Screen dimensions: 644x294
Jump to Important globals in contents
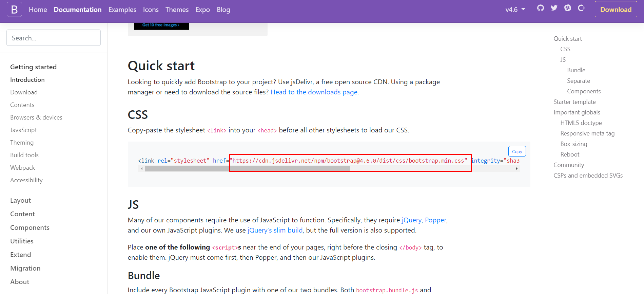point(577,112)
